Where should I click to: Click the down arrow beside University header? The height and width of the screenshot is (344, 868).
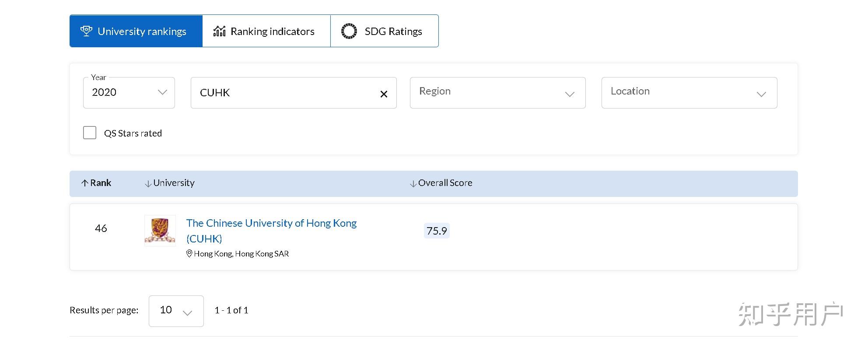tap(148, 183)
